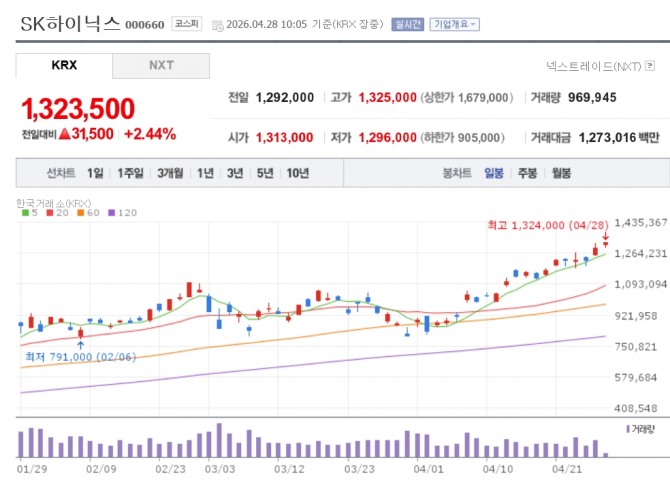Click the 거래량 volume legend

click(x=640, y=429)
